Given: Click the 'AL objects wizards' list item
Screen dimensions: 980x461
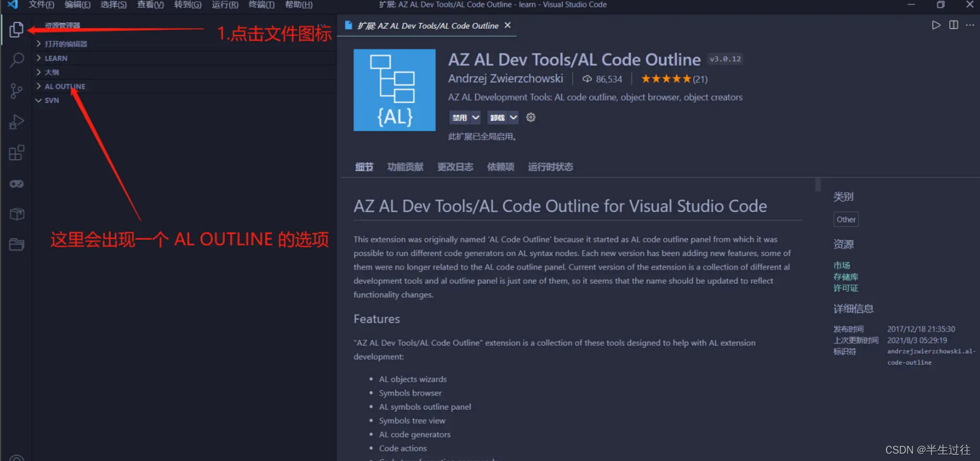Looking at the screenshot, I should click(413, 379).
